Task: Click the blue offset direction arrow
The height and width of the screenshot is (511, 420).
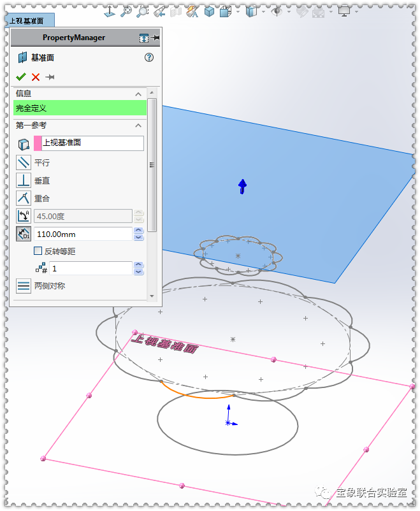Action: coord(242,187)
